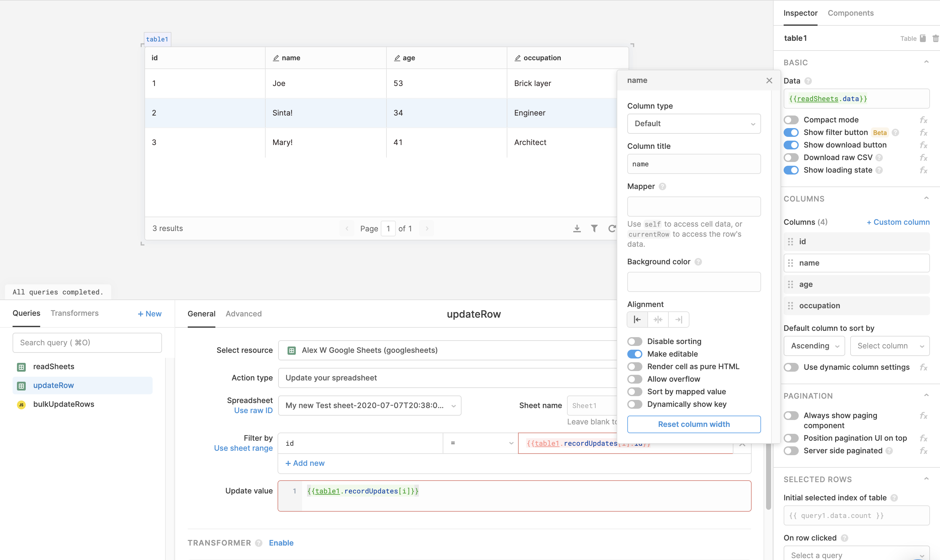Click the Search query input field
Image resolution: width=940 pixels, height=560 pixels.
[x=87, y=343]
